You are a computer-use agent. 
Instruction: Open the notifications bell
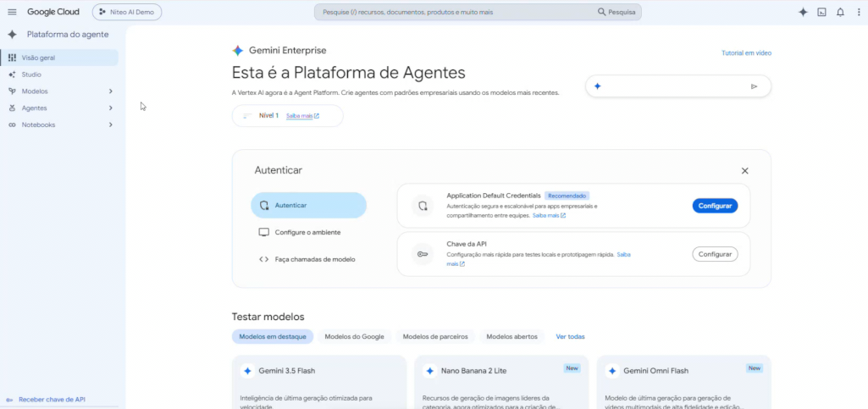[x=840, y=12]
